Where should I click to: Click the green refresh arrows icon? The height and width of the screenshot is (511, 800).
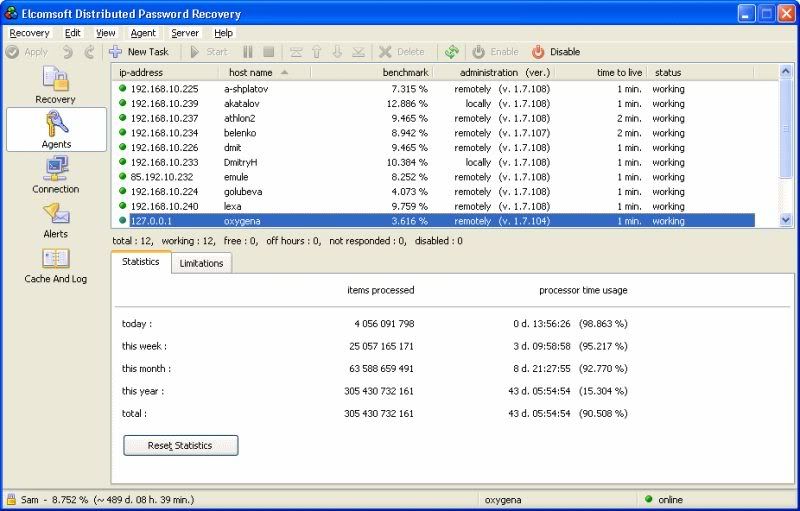coord(452,52)
